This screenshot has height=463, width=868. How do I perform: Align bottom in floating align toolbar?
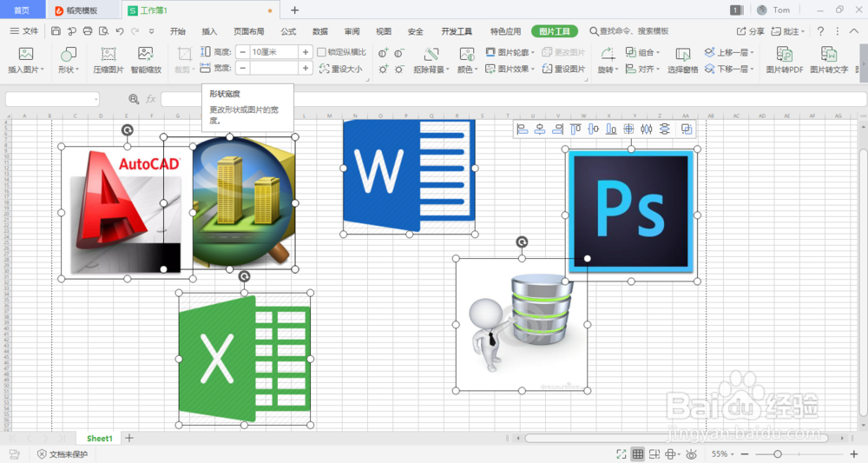610,129
